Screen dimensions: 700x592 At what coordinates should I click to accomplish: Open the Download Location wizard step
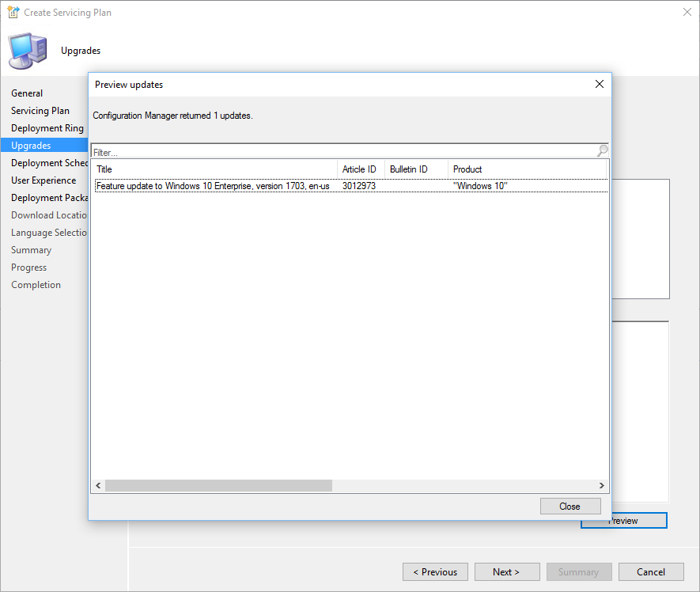click(49, 215)
